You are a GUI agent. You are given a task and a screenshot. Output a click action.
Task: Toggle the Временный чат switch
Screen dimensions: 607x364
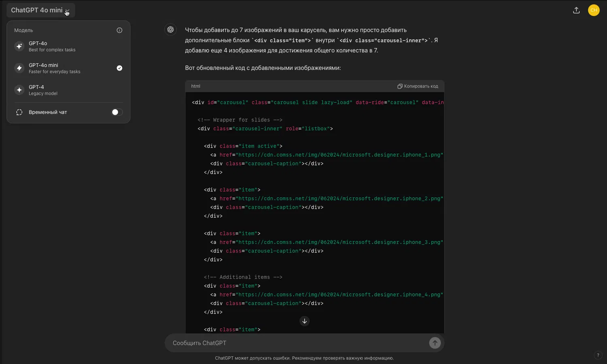pyautogui.click(x=117, y=112)
